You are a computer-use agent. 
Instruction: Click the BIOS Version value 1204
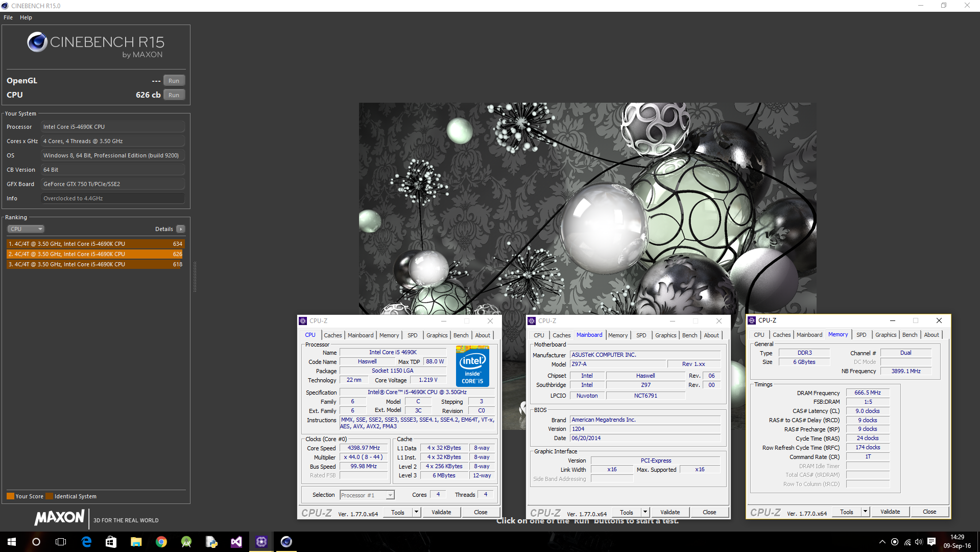tap(646, 429)
